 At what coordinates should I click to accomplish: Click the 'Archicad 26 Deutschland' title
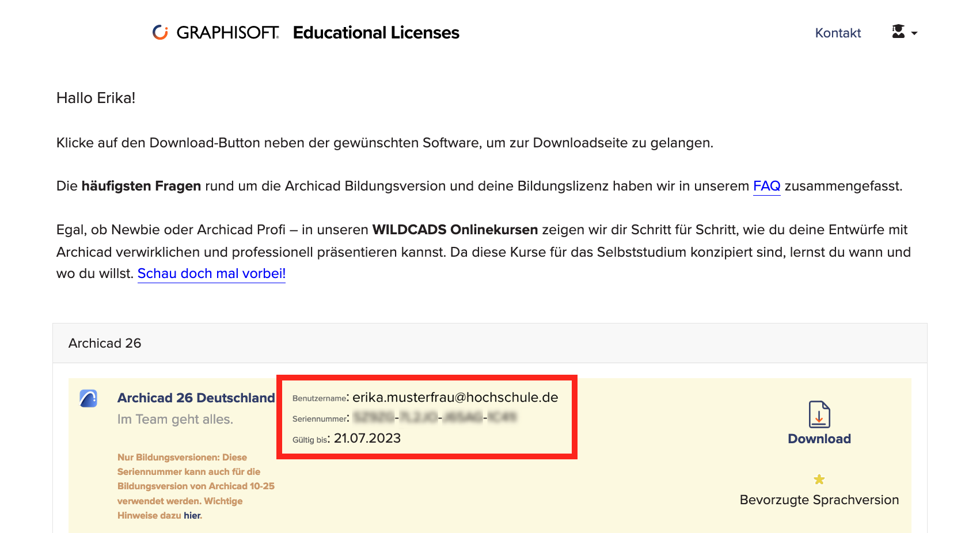196,398
